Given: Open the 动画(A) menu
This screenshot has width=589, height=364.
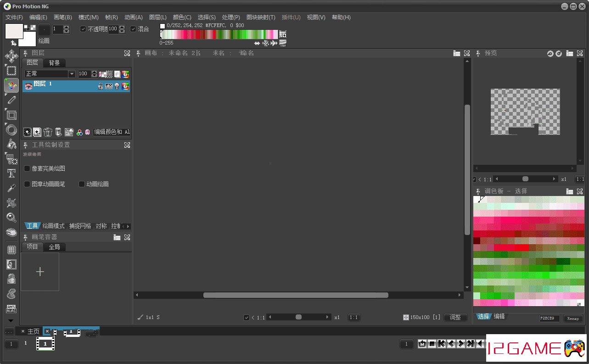Looking at the screenshot, I should (x=134, y=17).
